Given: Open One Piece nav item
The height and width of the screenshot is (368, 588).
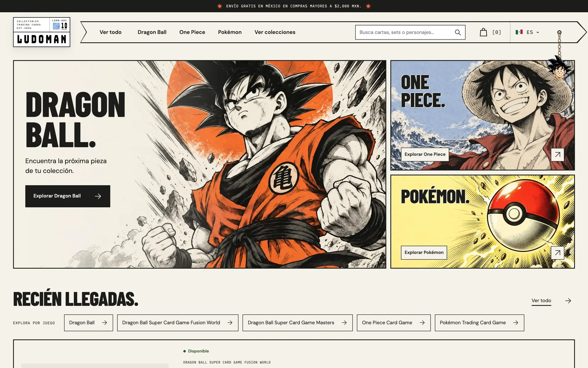Looking at the screenshot, I should click(192, 32).
